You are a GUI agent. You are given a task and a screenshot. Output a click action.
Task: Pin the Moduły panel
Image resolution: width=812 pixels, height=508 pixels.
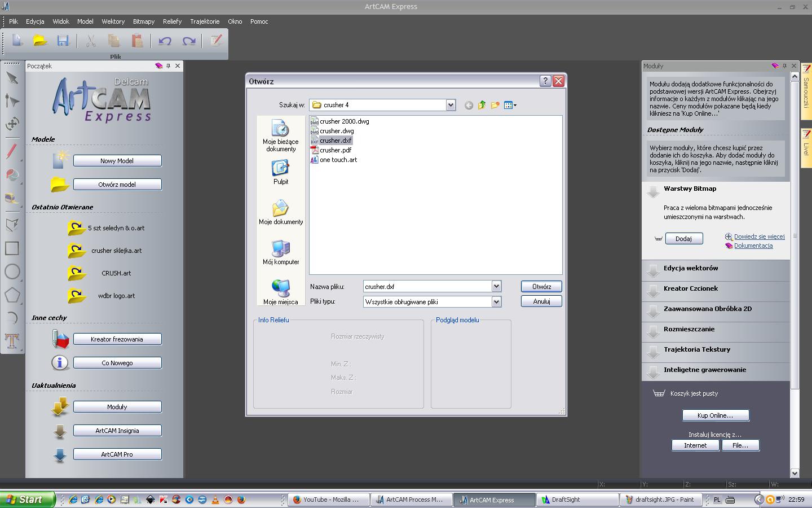[x=784, y=66]
